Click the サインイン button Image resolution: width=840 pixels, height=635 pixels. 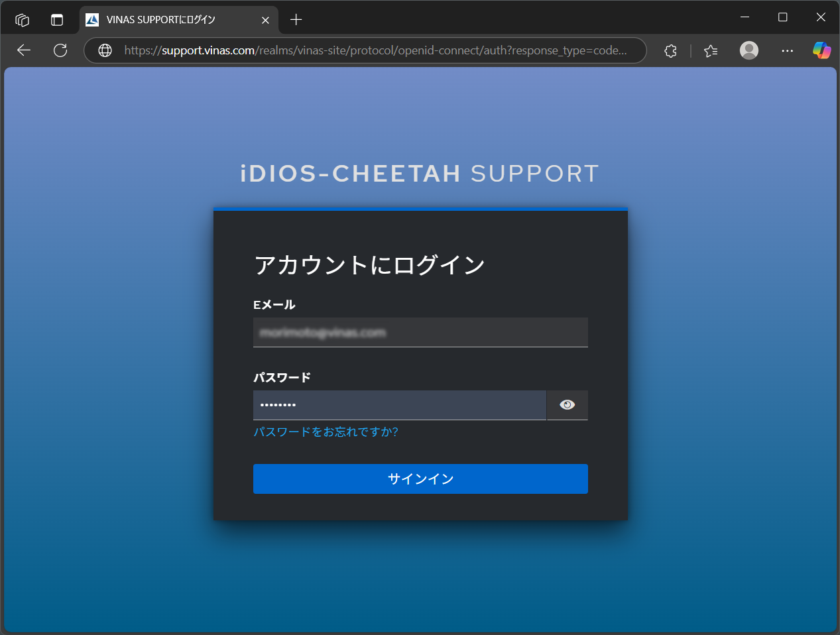(420, 479)
